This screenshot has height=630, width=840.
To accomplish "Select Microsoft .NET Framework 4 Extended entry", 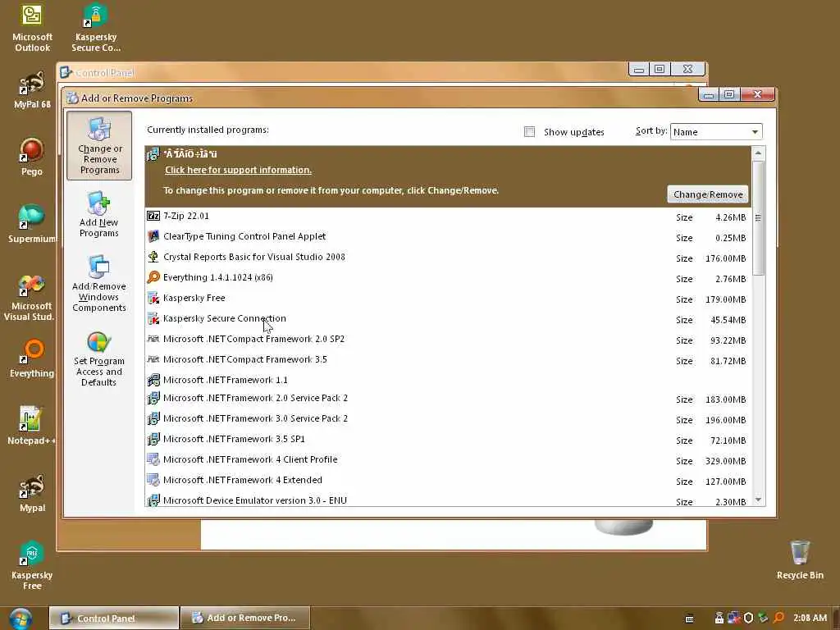I will [448, 480].
